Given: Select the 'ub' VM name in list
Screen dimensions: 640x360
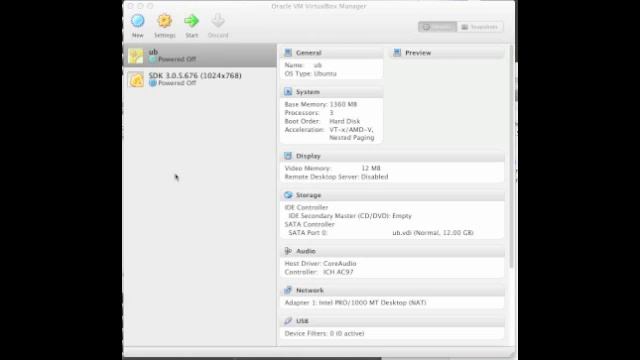Looking at the screenshot, I should click(x=153, y=52).
